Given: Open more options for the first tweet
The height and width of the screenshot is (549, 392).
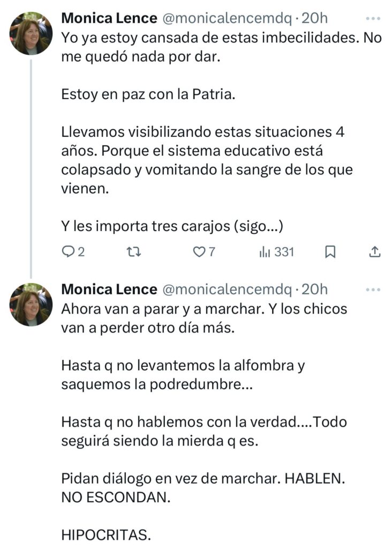Looking at the screenshot, I should 372,18.
